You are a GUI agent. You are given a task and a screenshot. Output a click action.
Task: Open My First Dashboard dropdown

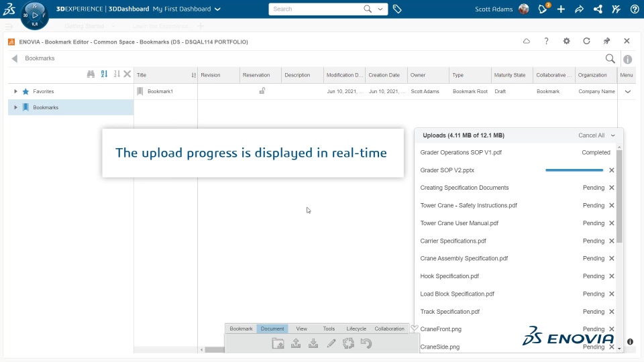click(217, 9)
